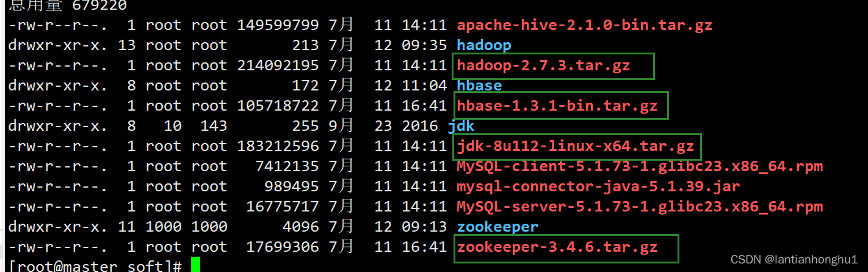The image size is (868, 272).
Task: Click the blue jdk directory name
Action: tap(461, 126)
